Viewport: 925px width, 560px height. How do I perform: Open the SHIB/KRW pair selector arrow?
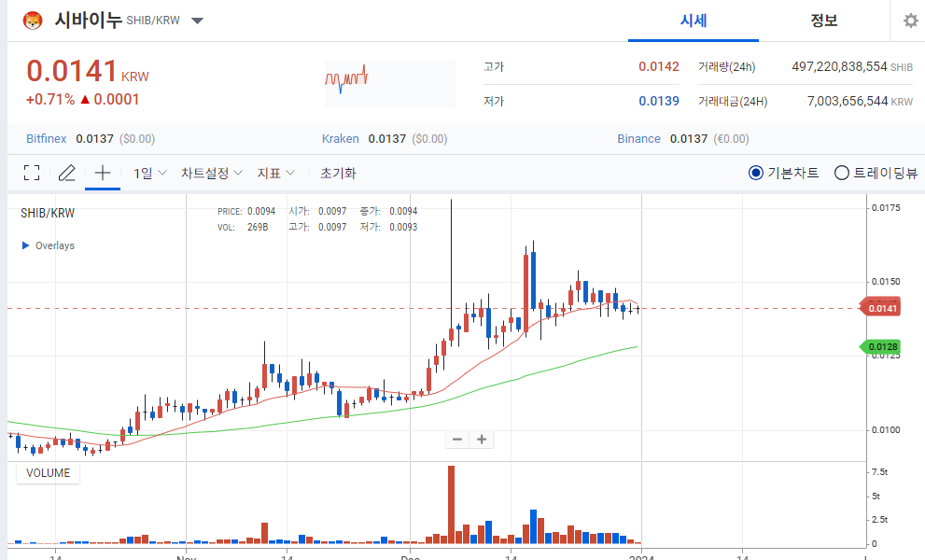(197, 20)
